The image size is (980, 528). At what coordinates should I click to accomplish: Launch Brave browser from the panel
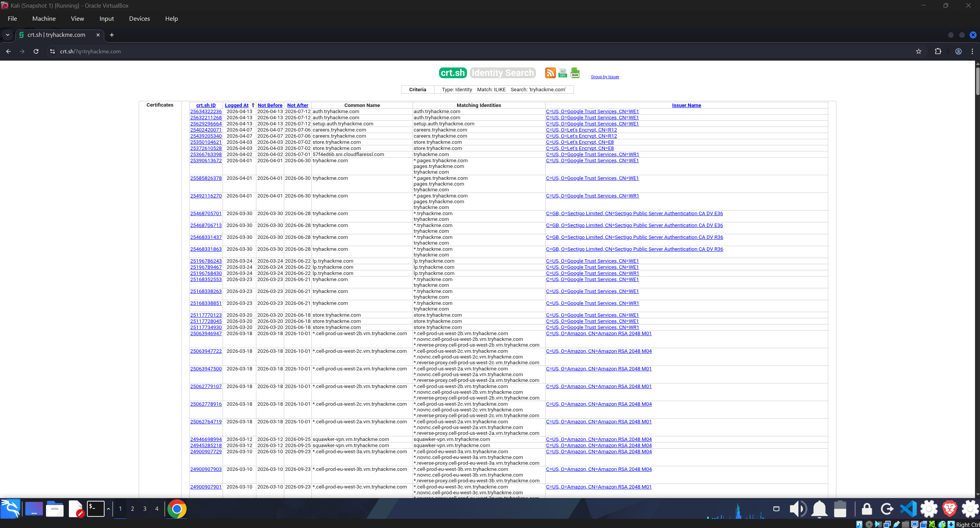949,509
